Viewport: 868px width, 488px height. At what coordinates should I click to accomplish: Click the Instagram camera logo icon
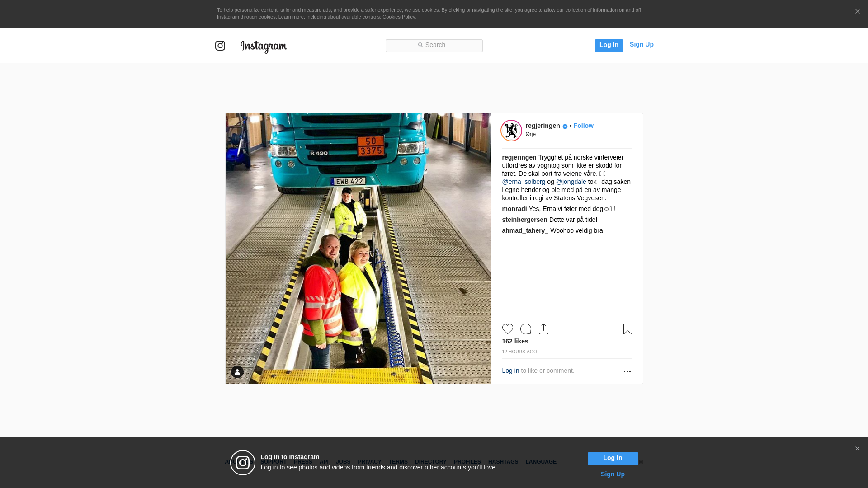pyautogui.click(x=220, y=46)
